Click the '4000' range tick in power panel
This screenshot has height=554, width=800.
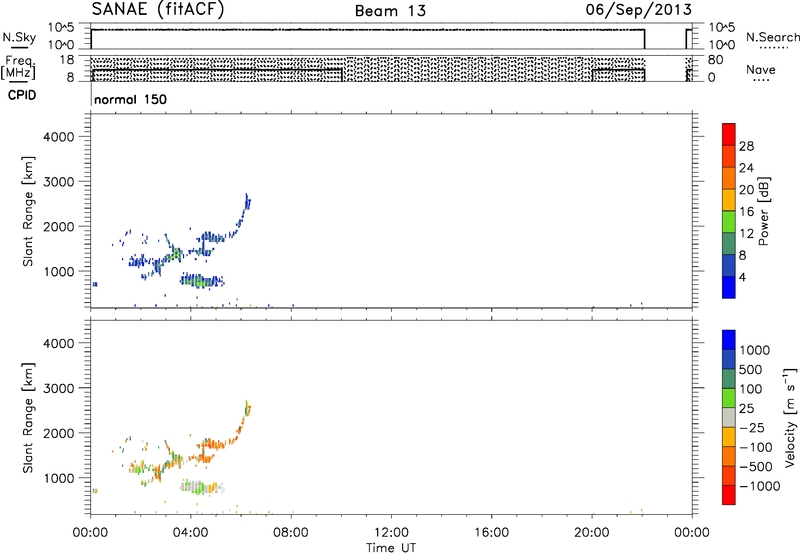pyautogui.click(x=59, y=137)
